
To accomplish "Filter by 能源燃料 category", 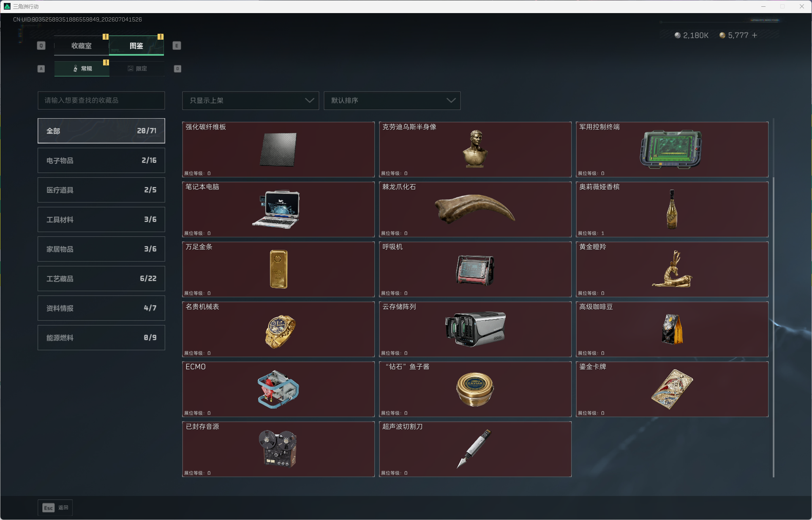I will pos(101,338).
